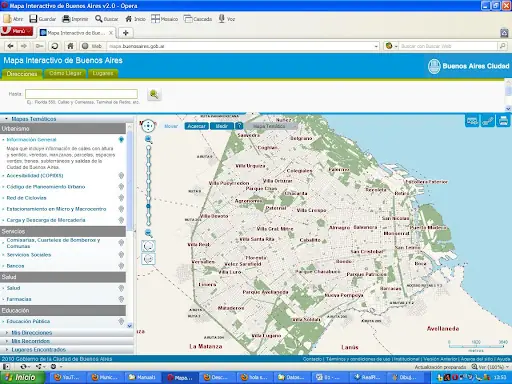Open the Educación Pública link
The image size is (512, 384).
point(28,321)
